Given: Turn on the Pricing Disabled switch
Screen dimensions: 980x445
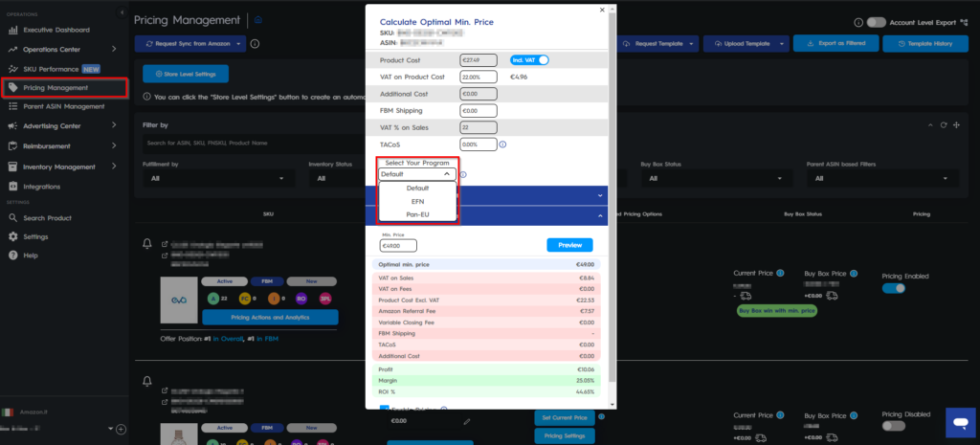Looking at the screenshot, I should (893, 426).
